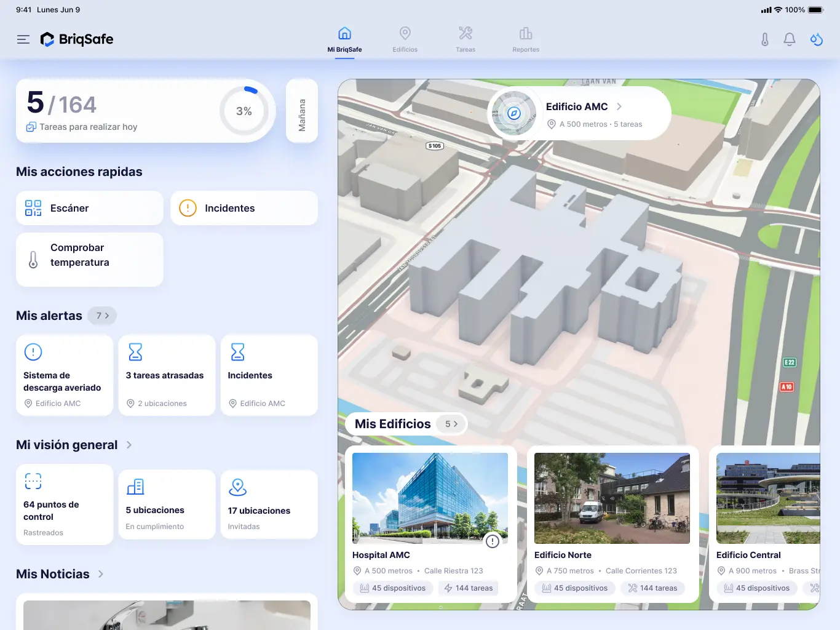This screenshot has width=840, height=630.
Task: Click 2 ubicaciones text on delayed tasks card
Action: click(162, 404)
